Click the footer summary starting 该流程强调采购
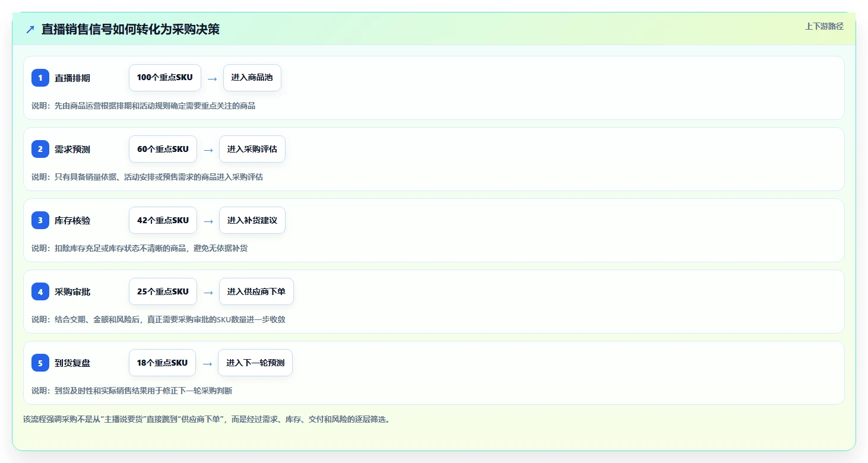Screen dimensions: 868x463 207,419
